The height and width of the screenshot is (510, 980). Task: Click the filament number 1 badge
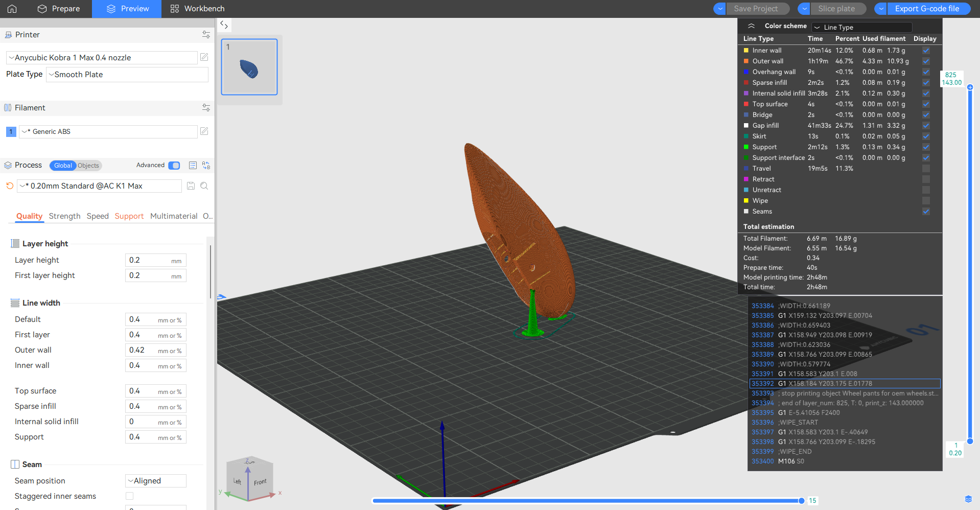[x=11, y=132]
